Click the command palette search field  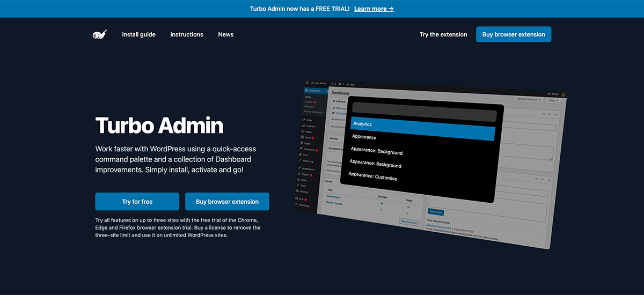point(424,114)
